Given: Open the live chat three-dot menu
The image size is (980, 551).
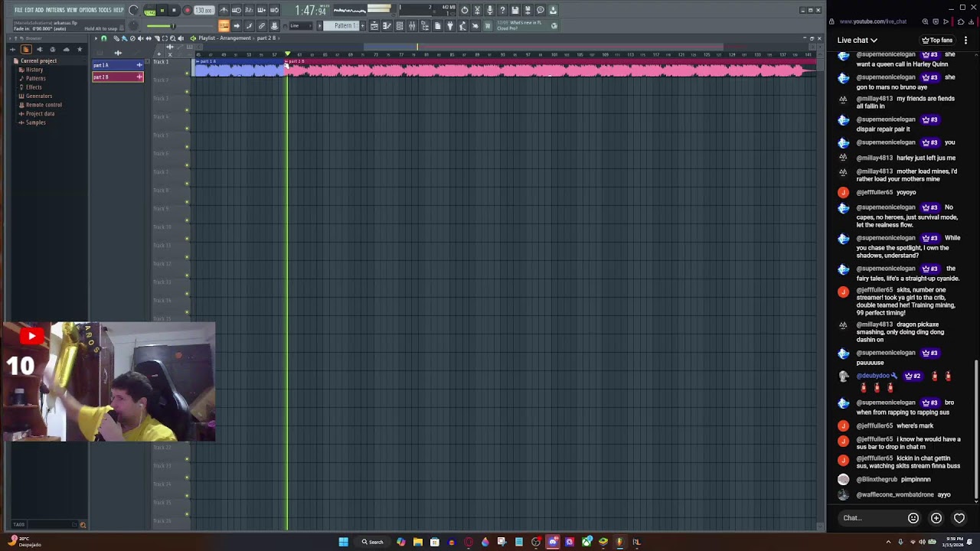Looking at the screenshot, I should pyautogui.click(x=965, y=40).
